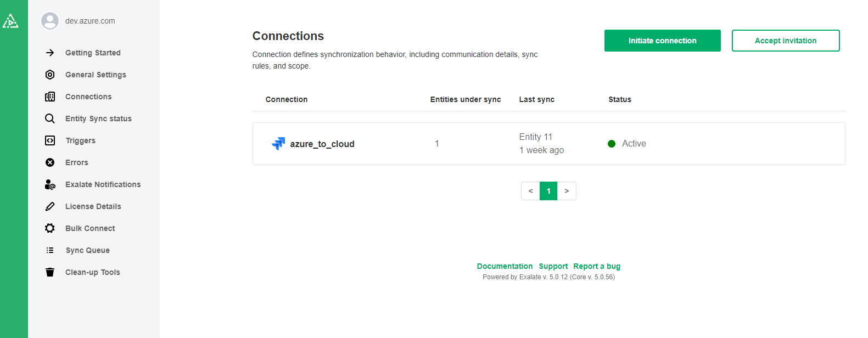868x338 pixels.
Task: Click the Clean-up Tools trash icon
Action: click(50, 272)
